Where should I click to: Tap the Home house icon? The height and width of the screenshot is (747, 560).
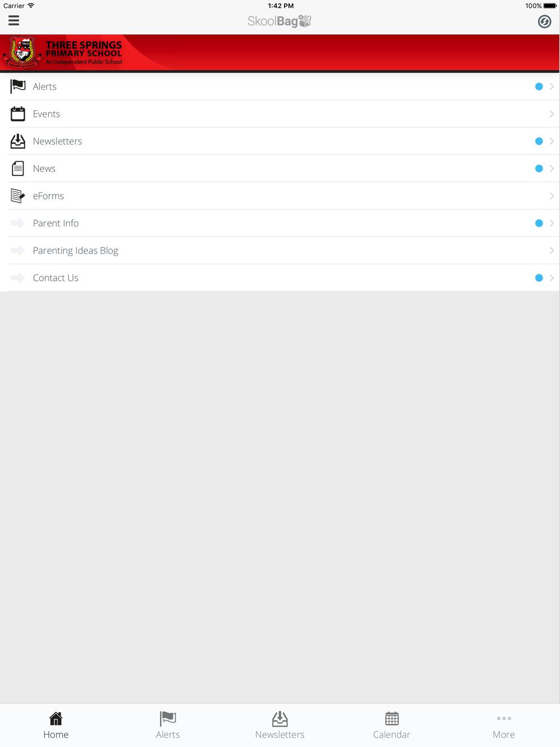click(56, 718)
